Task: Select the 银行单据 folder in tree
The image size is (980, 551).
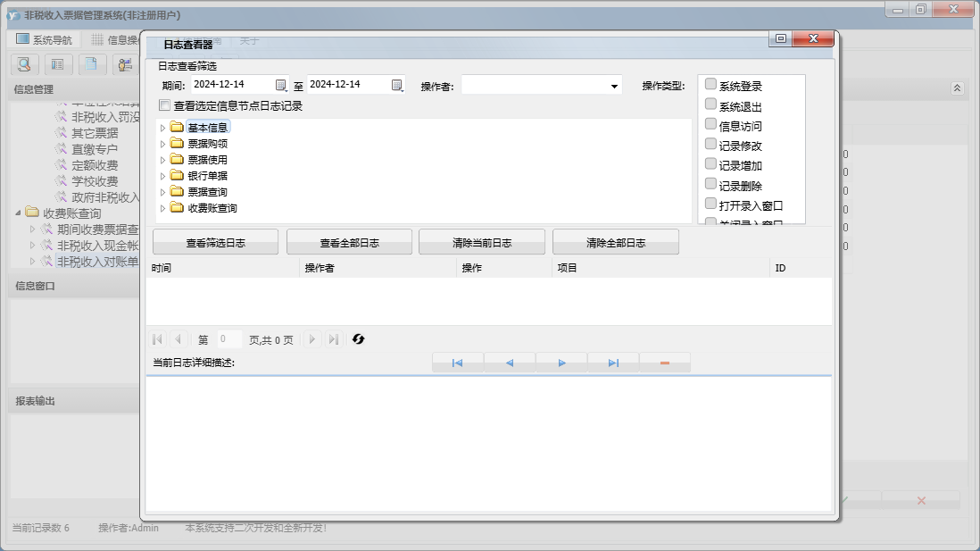Action: pyautogui.click(x=207, y=176)
